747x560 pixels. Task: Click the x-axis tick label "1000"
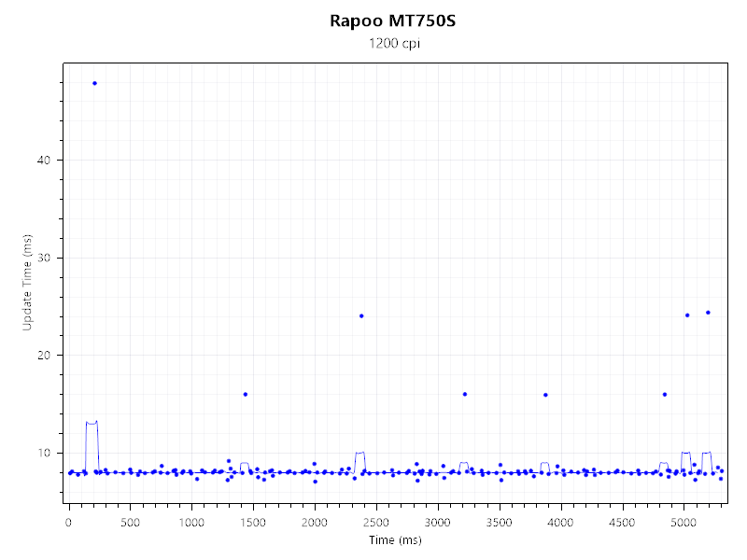pos(191,523)
